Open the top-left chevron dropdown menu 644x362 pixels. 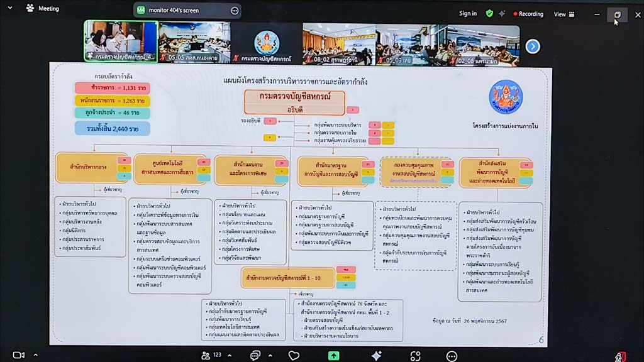tap(10, 8)
